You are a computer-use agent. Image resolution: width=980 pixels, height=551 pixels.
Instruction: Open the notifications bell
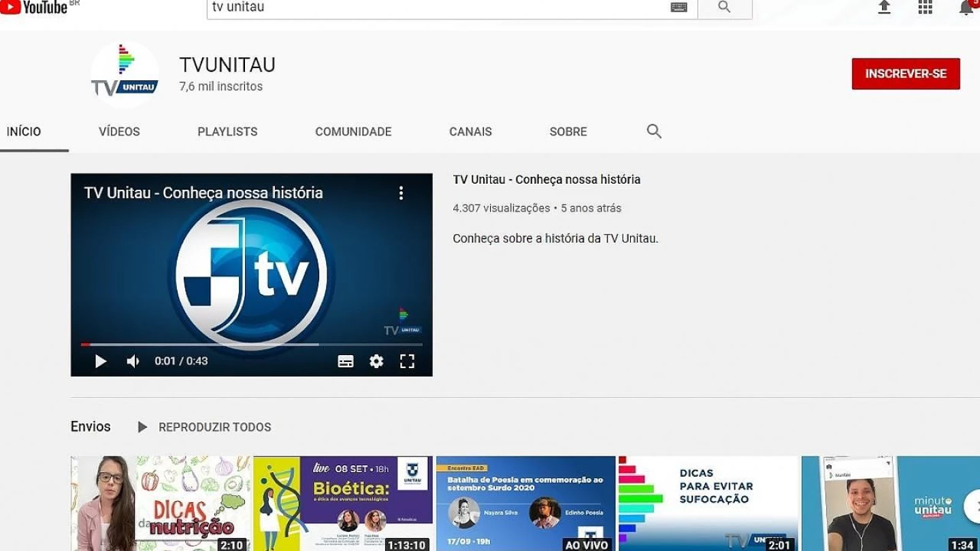(966, 7)
